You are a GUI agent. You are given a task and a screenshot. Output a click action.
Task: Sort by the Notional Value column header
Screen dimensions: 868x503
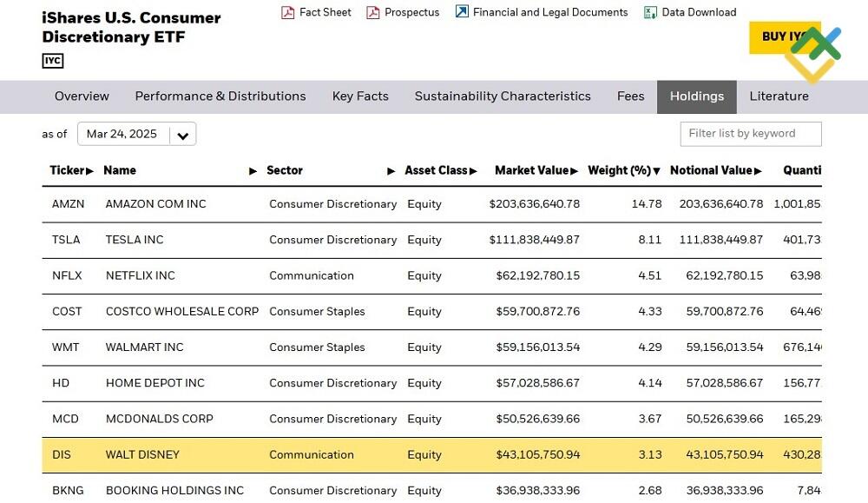[716, 170]
